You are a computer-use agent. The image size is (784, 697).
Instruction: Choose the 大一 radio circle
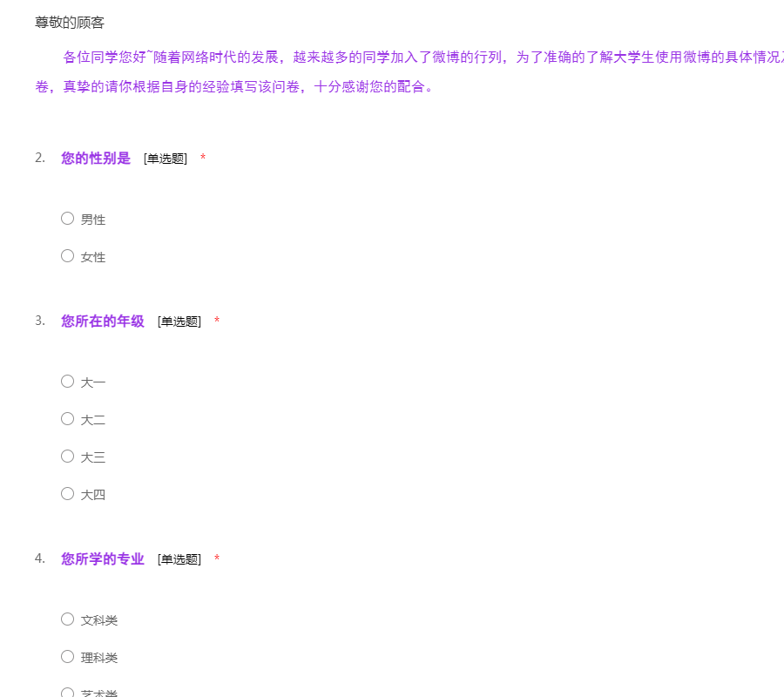coord(67,381)
